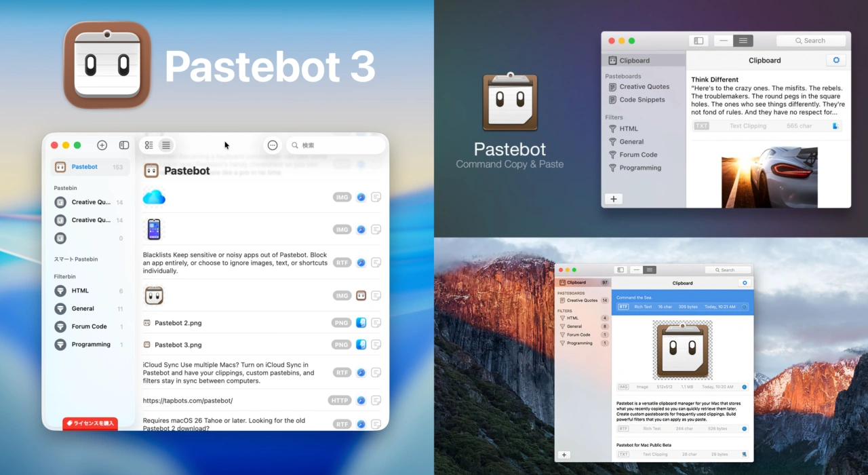
Task: Toggle sidebar button in top-right Pastebot window
Action: (698, 41)
